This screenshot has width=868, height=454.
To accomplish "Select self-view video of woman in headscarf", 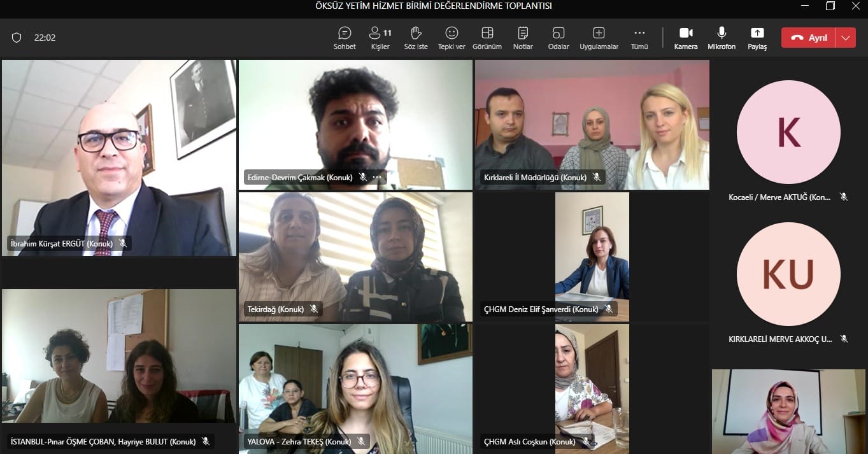I will pos(788,411).
